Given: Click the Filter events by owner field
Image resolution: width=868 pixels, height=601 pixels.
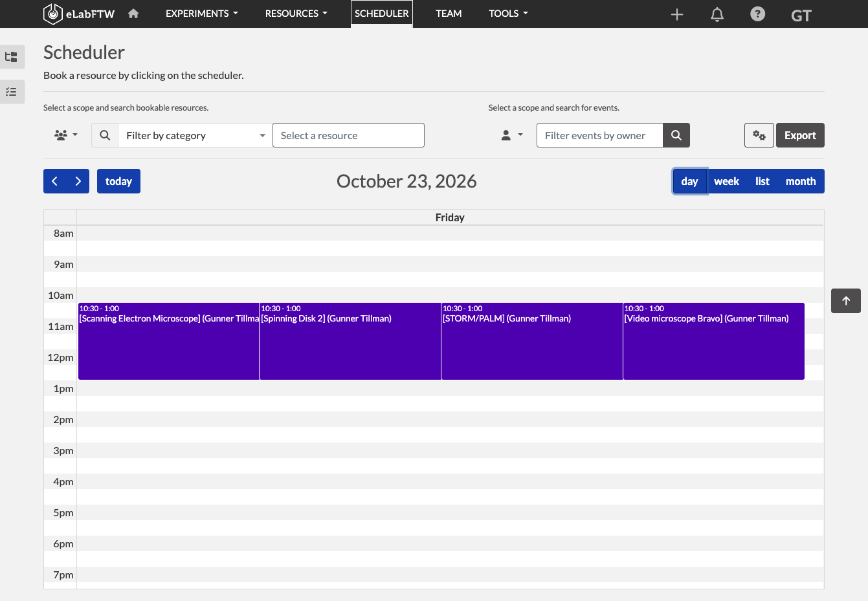Looking at the screenshot, I should pyautogui.click(x=600, y=135).
